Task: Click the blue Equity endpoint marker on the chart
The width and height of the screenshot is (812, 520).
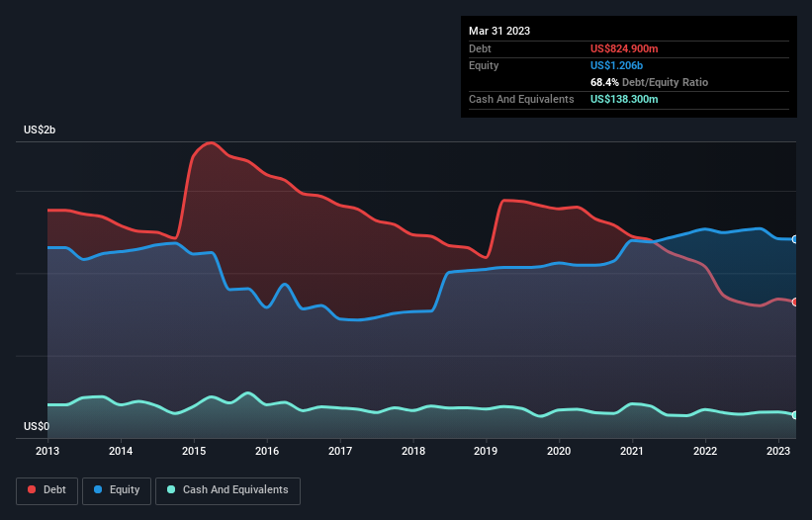Action: (794, 239)
